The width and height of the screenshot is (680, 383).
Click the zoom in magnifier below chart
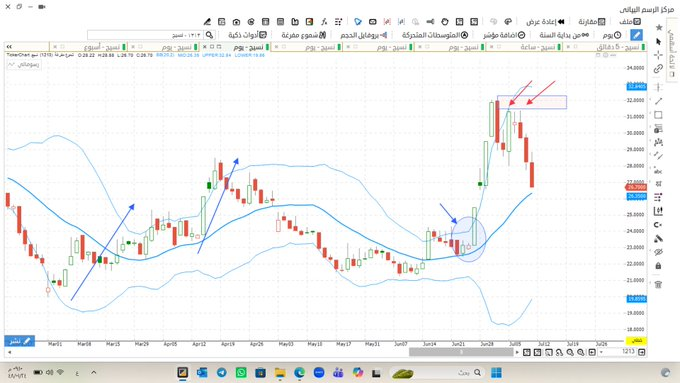coord(581,352)
